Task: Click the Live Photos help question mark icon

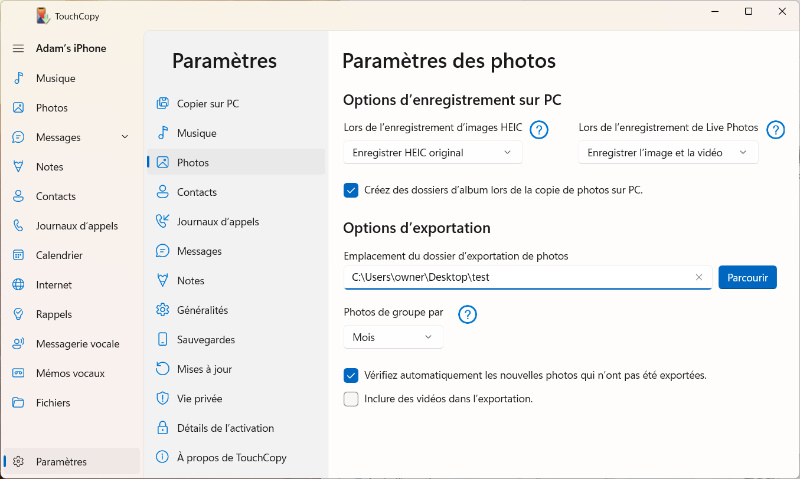Action: coord(775,129)
